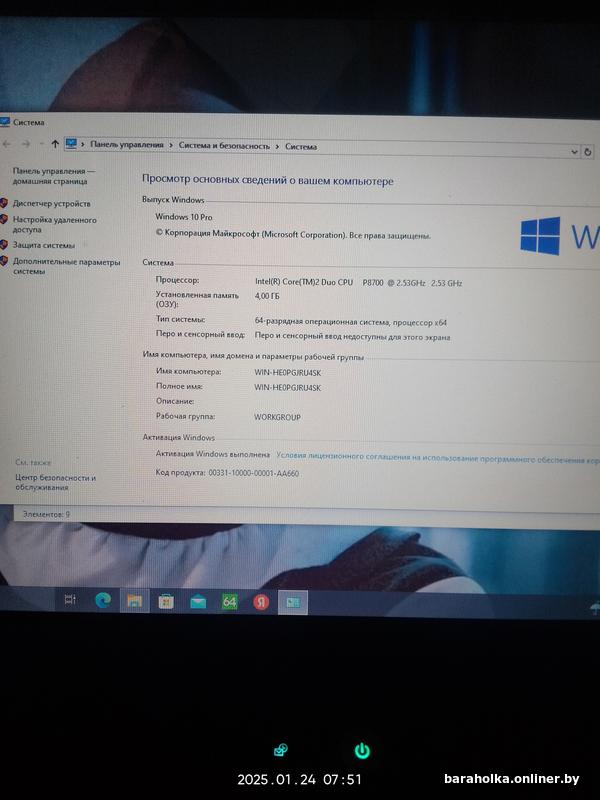Go to Панель управления breadcrumb
Image resolution: width=600 pixels, height=800 pixels.
[127, 145]
